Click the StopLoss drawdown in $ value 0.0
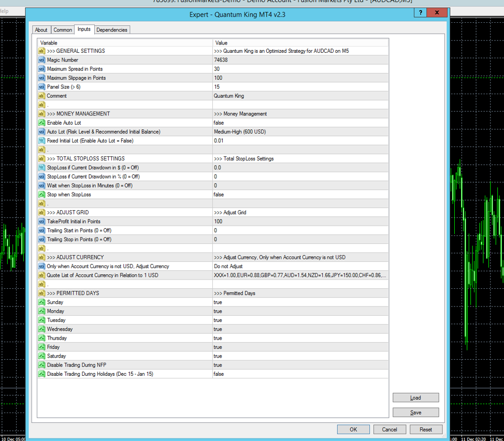504x441 pixels. 218,168
